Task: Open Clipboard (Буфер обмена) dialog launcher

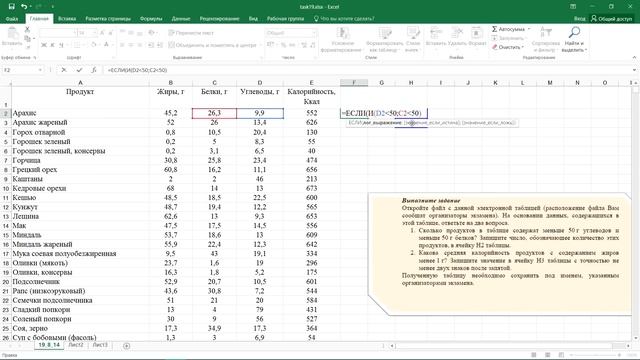Action: (35, 58)
